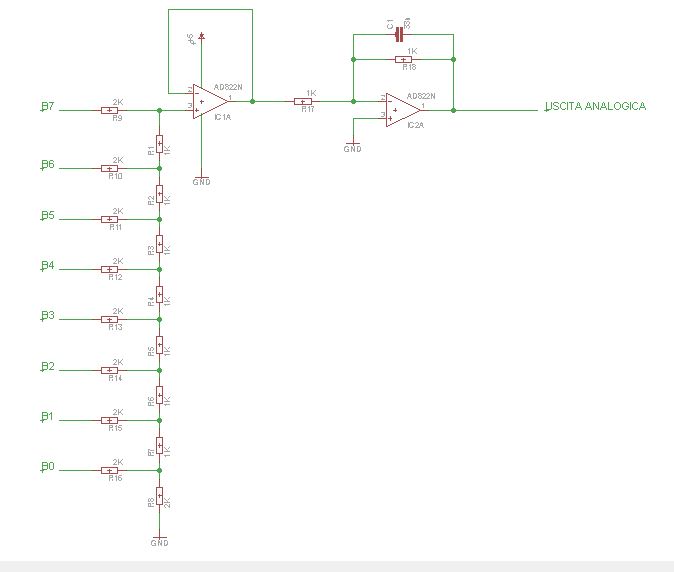
Task: Click the +5 supply symbol above IC1A
Action: [201, 38]
